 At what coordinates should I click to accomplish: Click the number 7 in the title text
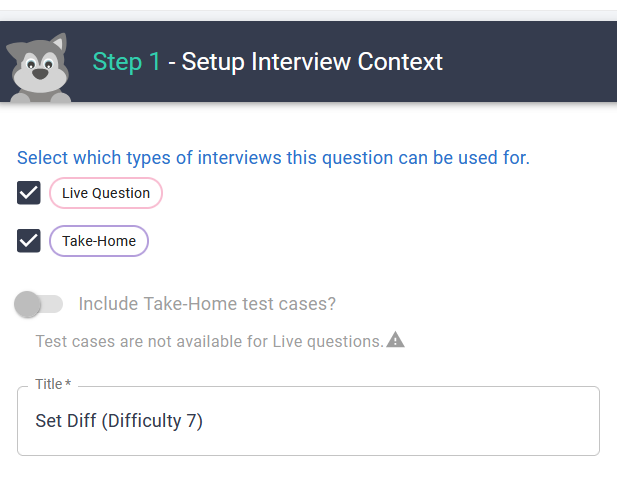[x=192, y=420]
